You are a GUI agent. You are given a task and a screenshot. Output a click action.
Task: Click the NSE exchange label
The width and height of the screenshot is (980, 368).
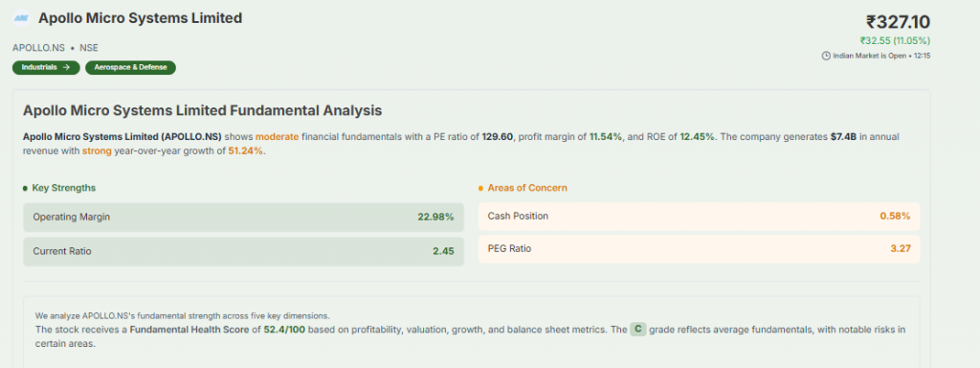(89, 48)
